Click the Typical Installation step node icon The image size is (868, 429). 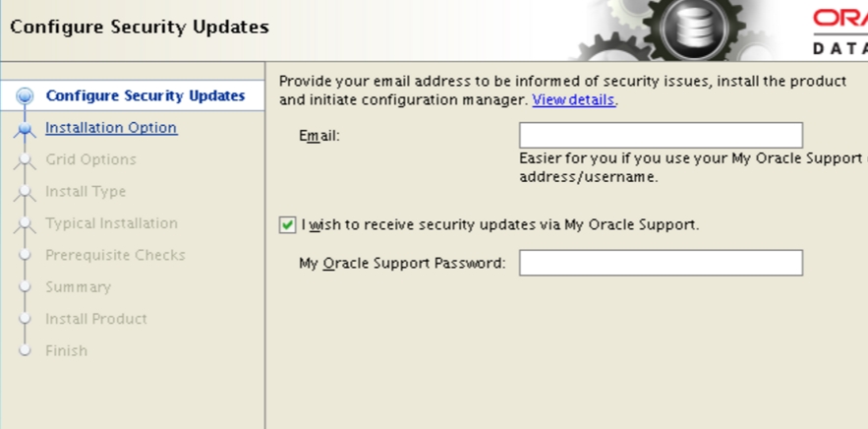click(x=25, y=224)
